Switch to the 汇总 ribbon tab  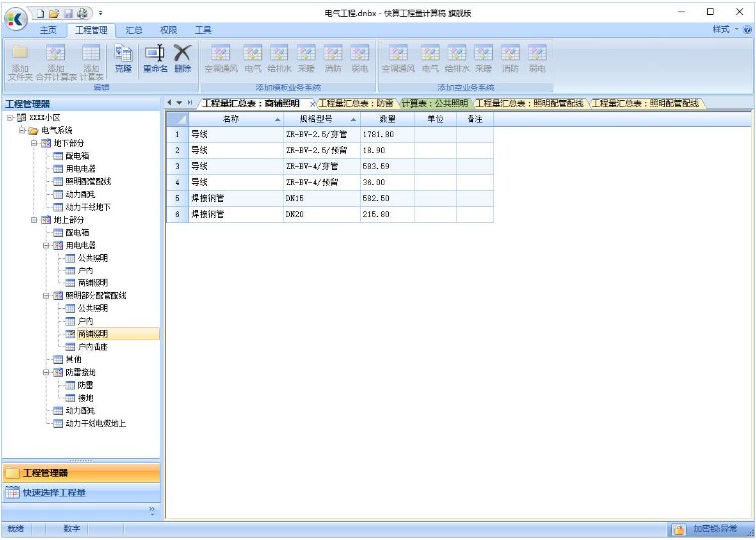click(x=134, y=31)
